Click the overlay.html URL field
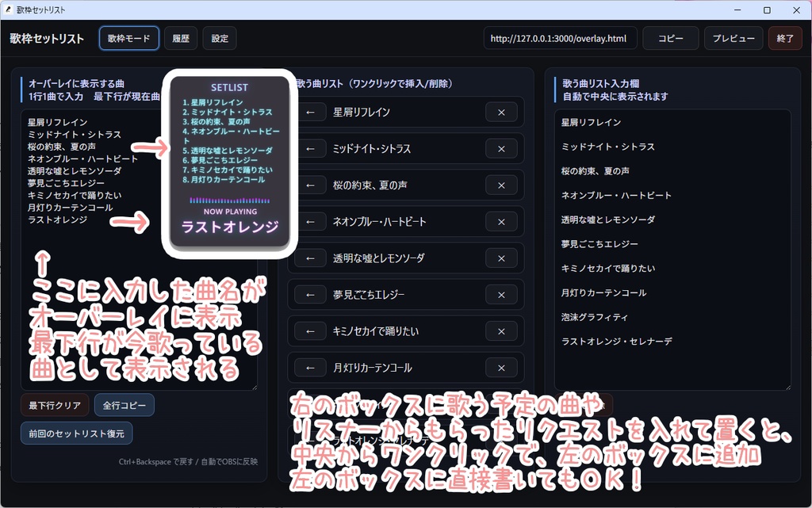Viewport: 812px width, 508px height. 561,37
